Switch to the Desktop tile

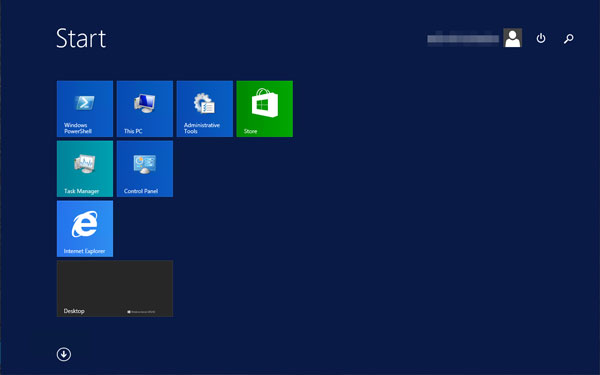115,289
